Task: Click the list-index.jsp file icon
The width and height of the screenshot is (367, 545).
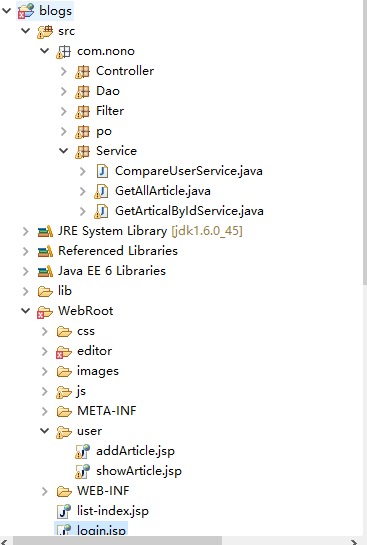Action: coord(64,511)
